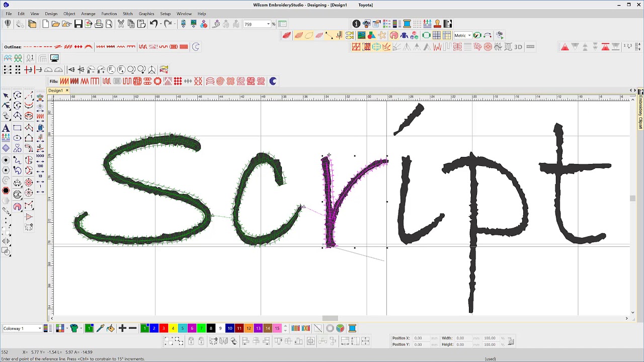Select the circular stitch Fills icon
The image size is (644, 362).
pos(157,81)
